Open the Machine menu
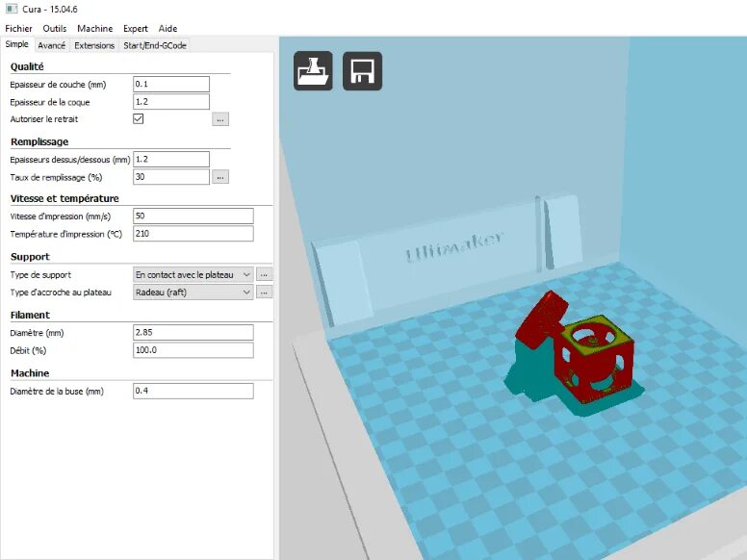 pyautogui.click(x=94, y=29)
